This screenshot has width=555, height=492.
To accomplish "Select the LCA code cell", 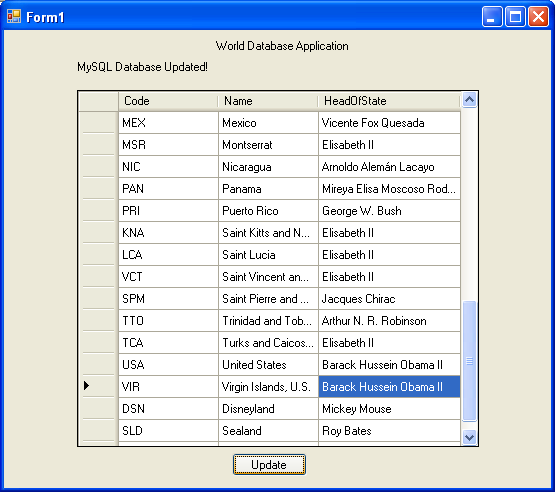I will tap(168, 254).
